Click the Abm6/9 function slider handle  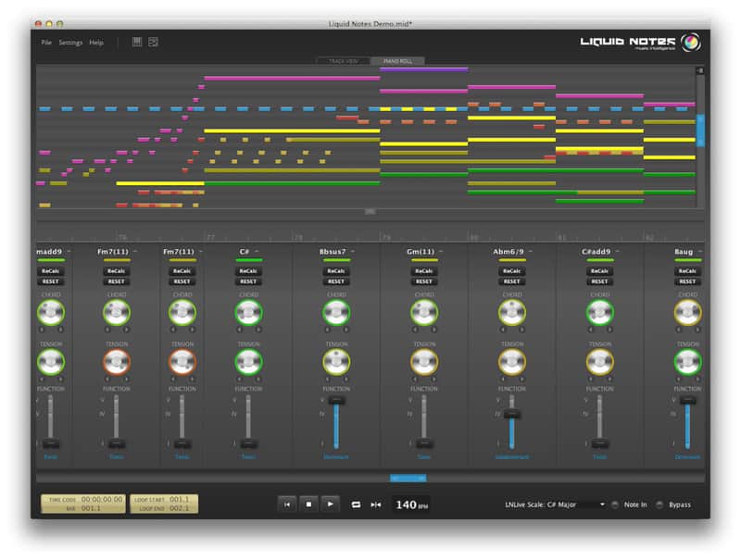click(512, 415)
